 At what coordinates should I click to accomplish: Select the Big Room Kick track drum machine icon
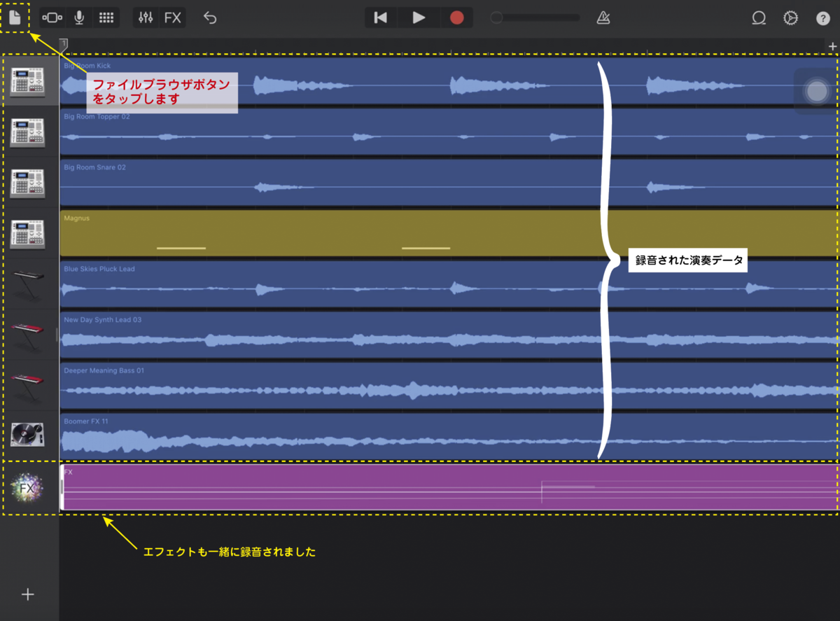pyautogui.click(x=28, y=82)
